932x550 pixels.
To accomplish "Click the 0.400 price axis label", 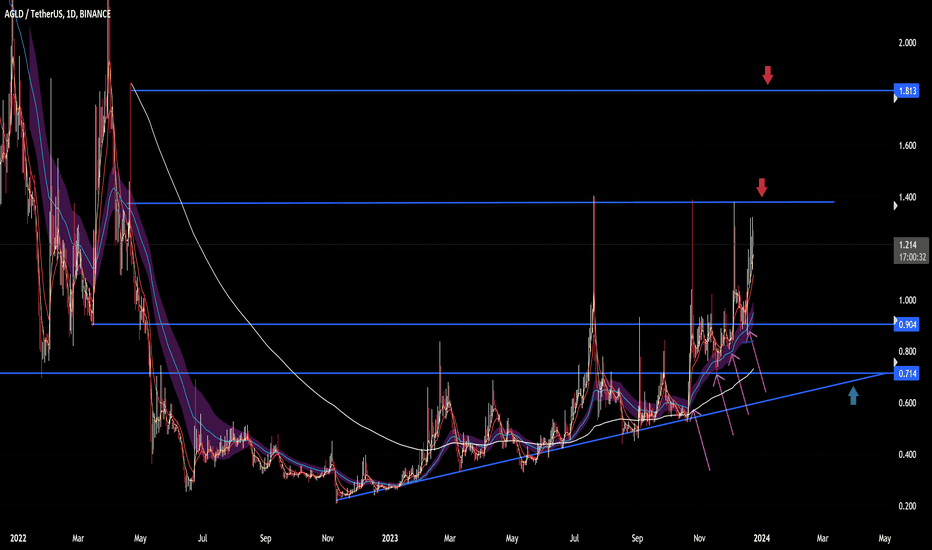I will coord(907,455).
